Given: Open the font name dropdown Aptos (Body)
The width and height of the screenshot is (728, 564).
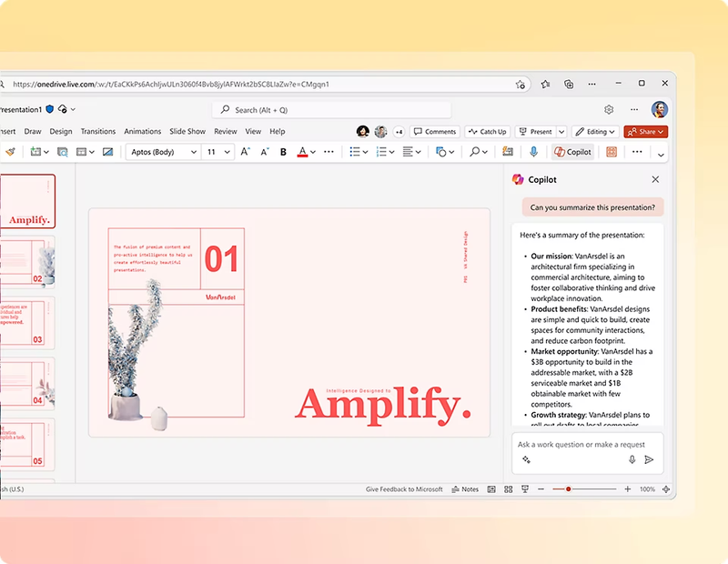Looking at the screenshot, I should point(164,152).
